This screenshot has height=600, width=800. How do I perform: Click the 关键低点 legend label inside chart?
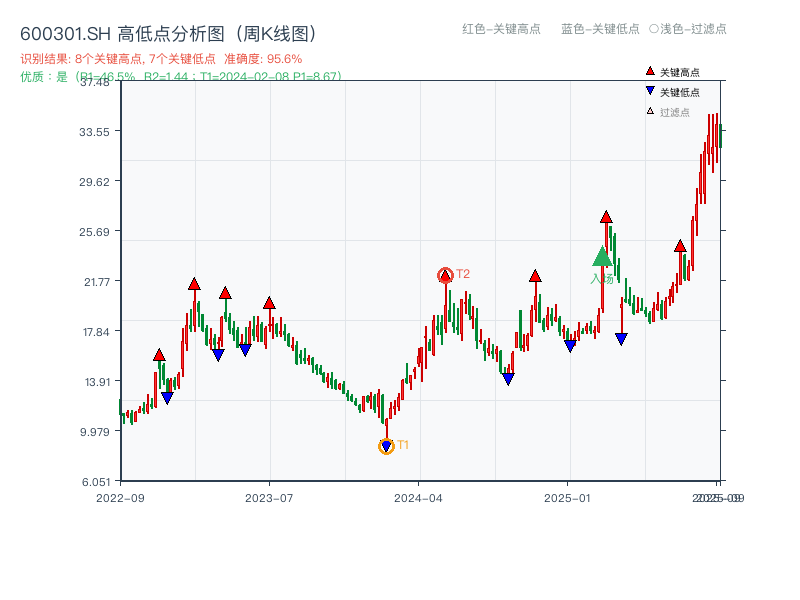pyautogui.click(x=680, y=92)
